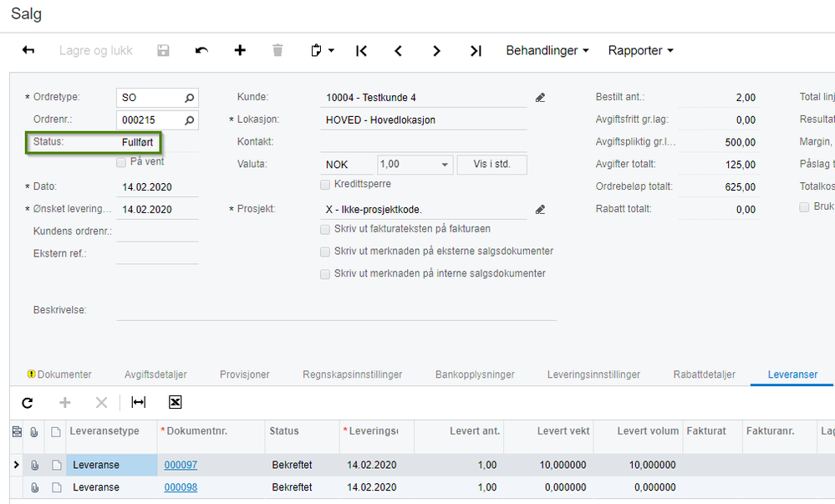Click the undo arrow icon
Viewport: 835px width, 504px height.
coord(201,50)
